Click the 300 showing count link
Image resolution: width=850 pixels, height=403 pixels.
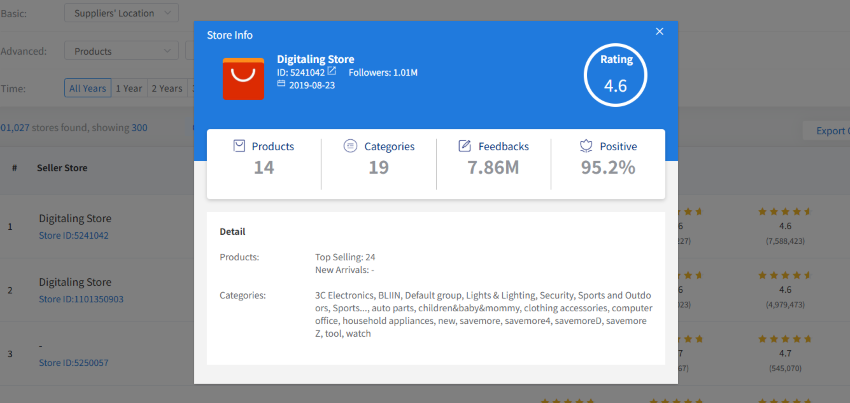pyautogui.click(x=139, y=128)
